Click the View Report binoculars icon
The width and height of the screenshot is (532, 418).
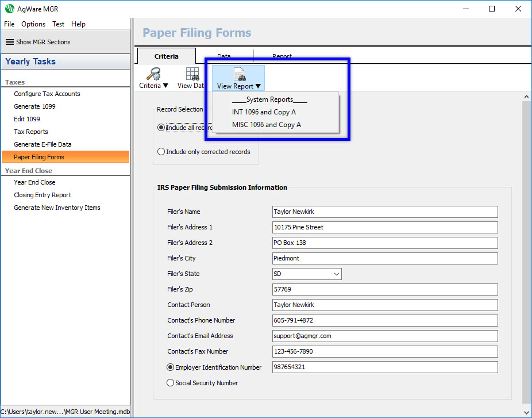click(239, 75)
